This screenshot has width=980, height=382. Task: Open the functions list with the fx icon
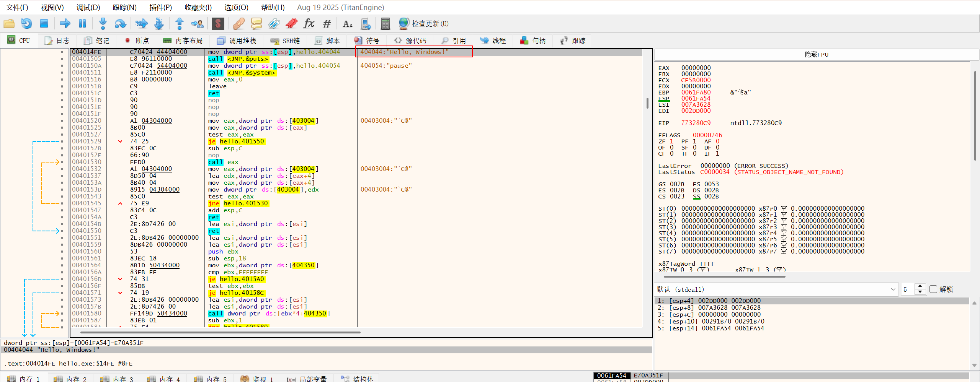[x=309, y=24]
